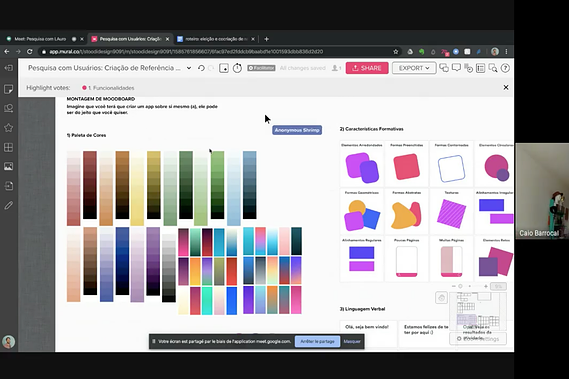Viewport: 569px width, 379px height.
Task: Open the starred content icon in sidebar
Action: tap(8, 128)
